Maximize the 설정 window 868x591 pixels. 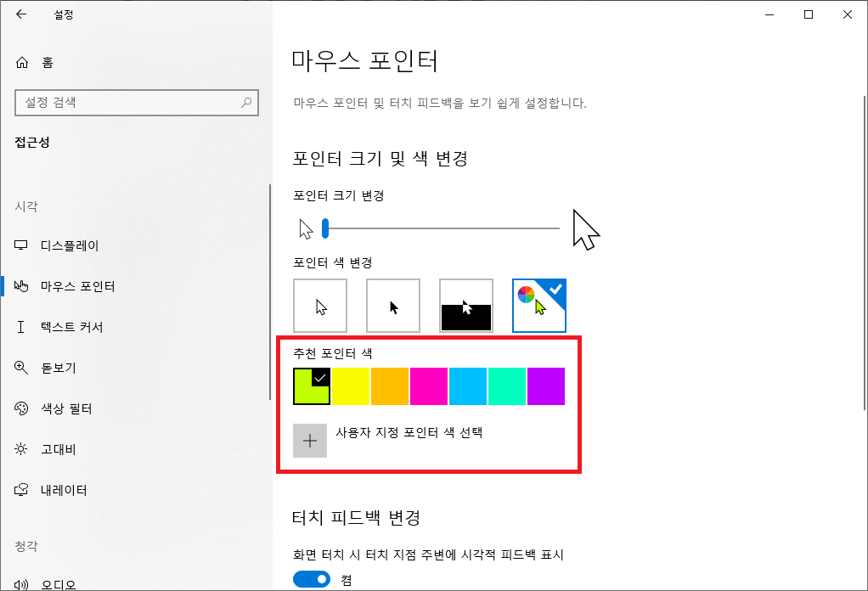809,14
